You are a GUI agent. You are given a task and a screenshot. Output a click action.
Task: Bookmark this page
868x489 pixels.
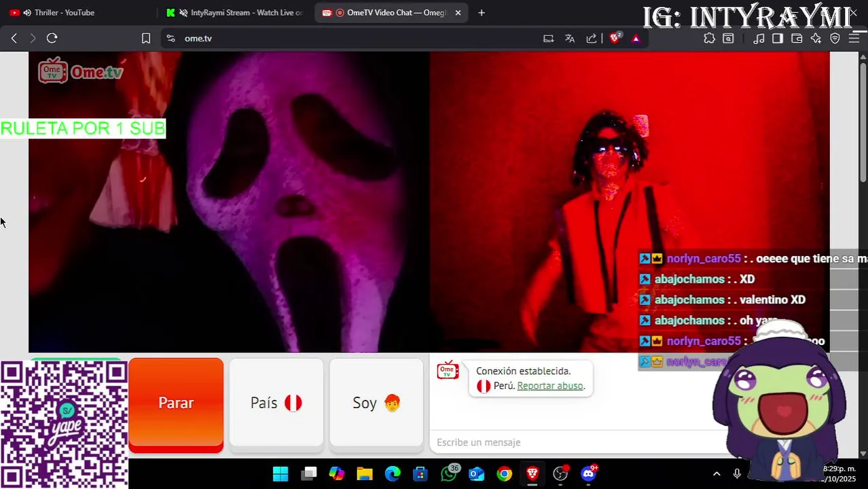pyautogui.click(x=145, y=39)
